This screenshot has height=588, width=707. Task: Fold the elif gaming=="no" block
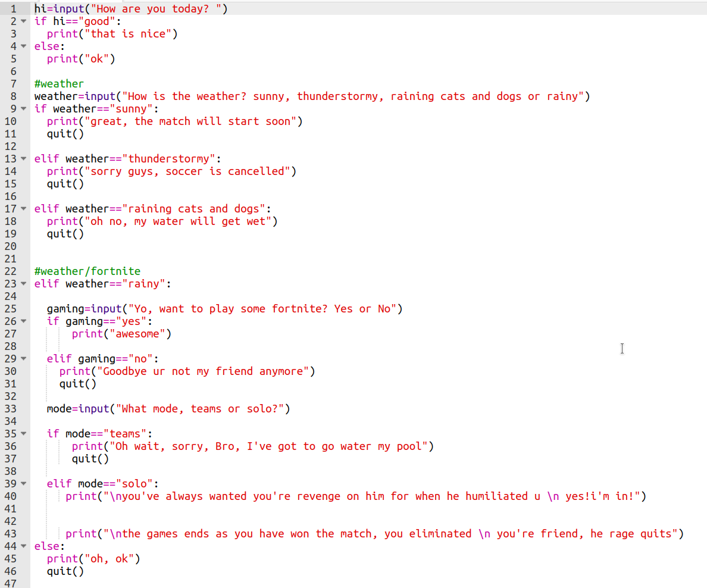[x=23, y=359]
